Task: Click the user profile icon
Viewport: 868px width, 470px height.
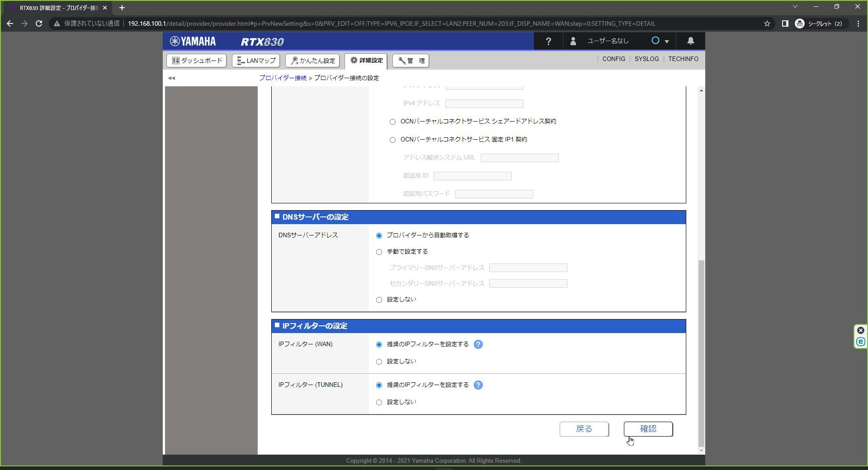Action: pyautogui.click(x=573, y=41)
